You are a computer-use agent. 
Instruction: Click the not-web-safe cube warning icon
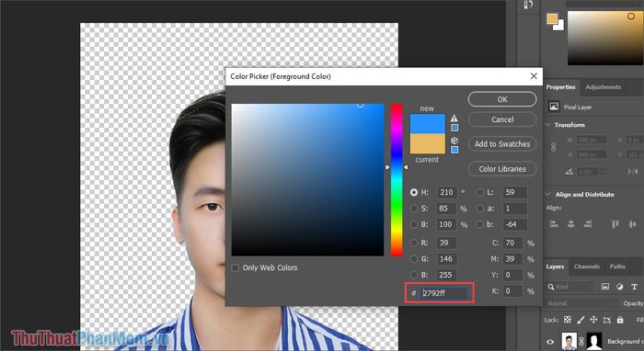point(454,141)
